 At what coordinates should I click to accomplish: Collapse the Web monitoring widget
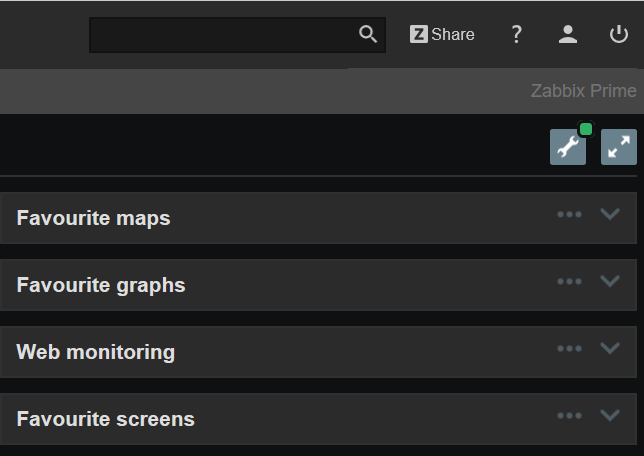pos(610,348)
